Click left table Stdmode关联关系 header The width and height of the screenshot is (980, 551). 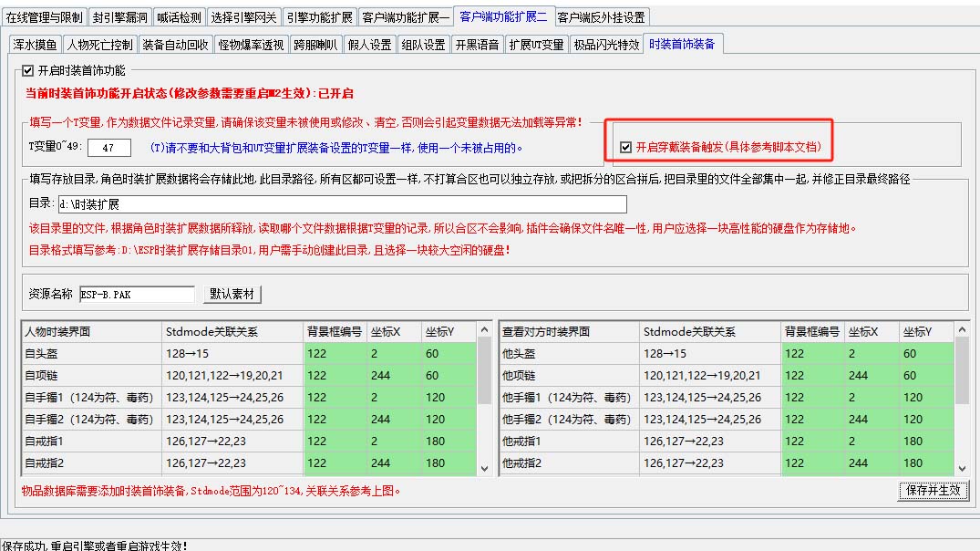pos(232,331)
